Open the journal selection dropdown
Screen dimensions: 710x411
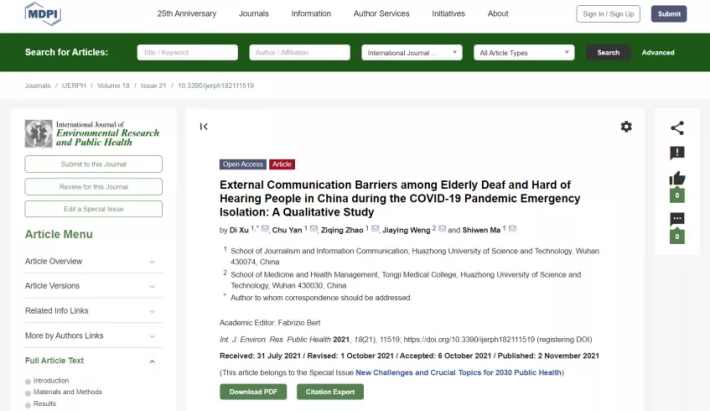[411, 52]
